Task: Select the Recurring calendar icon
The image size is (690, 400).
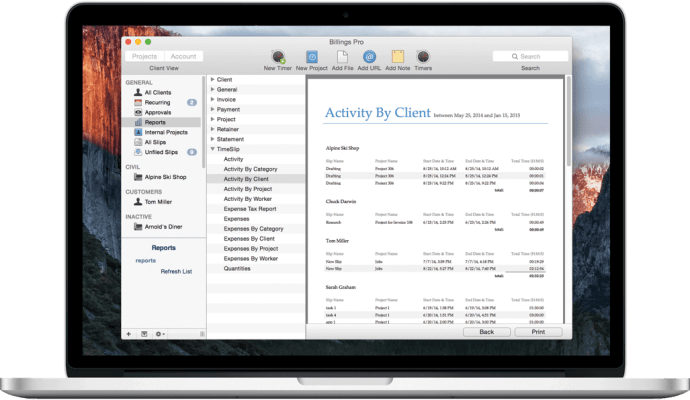Action: point(138,102)
